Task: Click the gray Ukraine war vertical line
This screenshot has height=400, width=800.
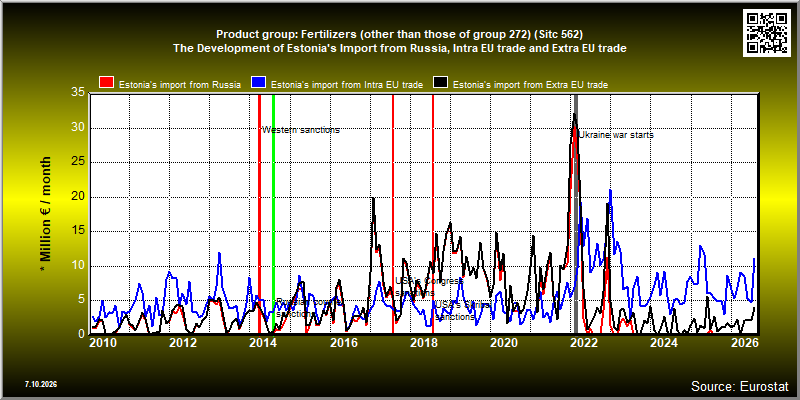Action: coord(576,214)
